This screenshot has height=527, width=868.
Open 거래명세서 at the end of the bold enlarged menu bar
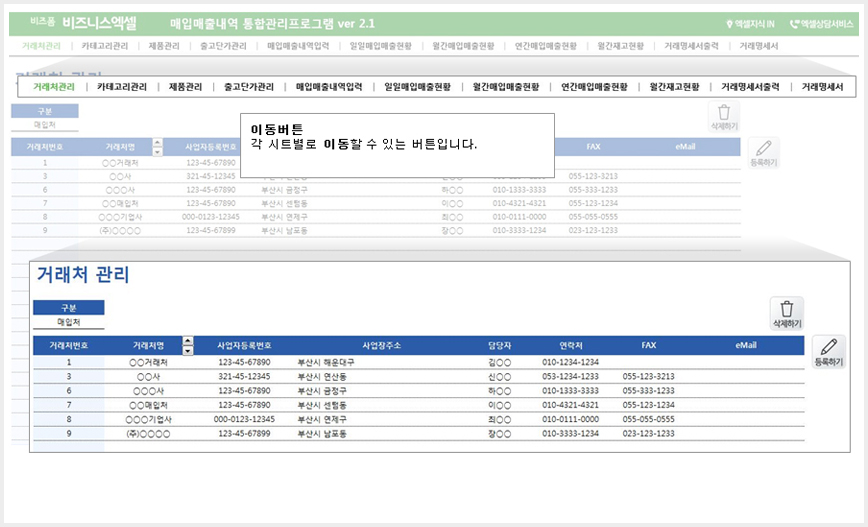(x=822, y=87)
